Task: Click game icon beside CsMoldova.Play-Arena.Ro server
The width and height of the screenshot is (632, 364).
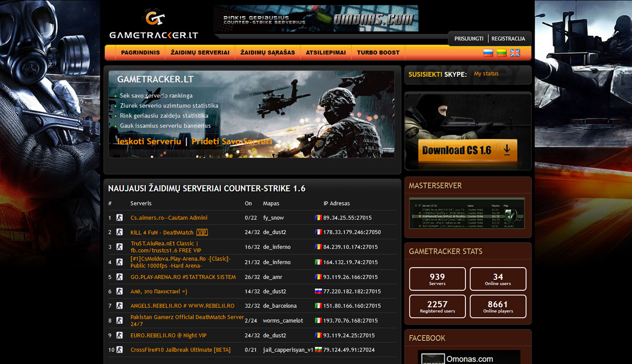Action: (120, 262)
